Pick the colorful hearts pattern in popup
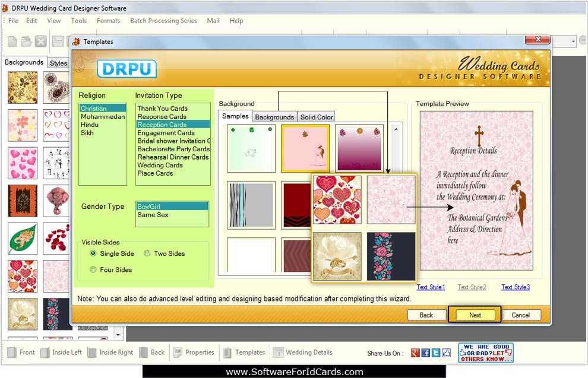Image resolution: width=588 pixels, height=378 pixels. tap(337, 199)
